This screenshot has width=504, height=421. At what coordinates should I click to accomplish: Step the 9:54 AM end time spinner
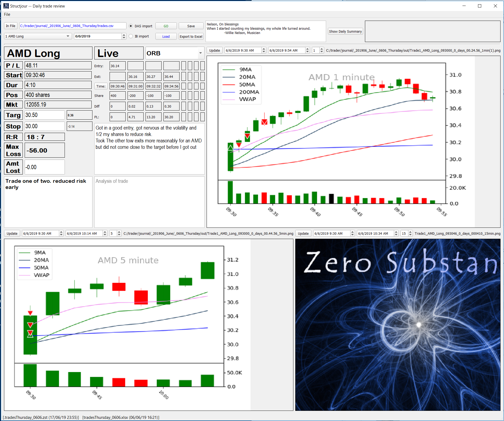(x=307, y=50)
